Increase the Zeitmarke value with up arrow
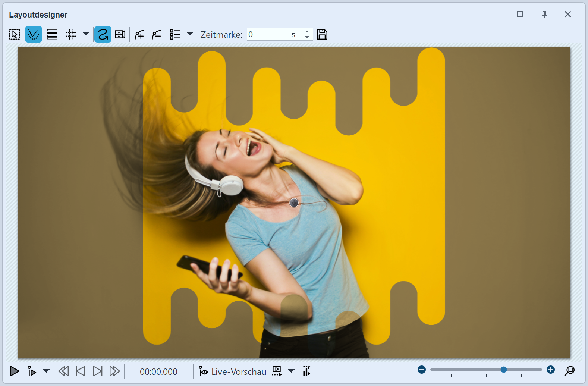This screenshot has height=386, width=588. click(307, 32)
